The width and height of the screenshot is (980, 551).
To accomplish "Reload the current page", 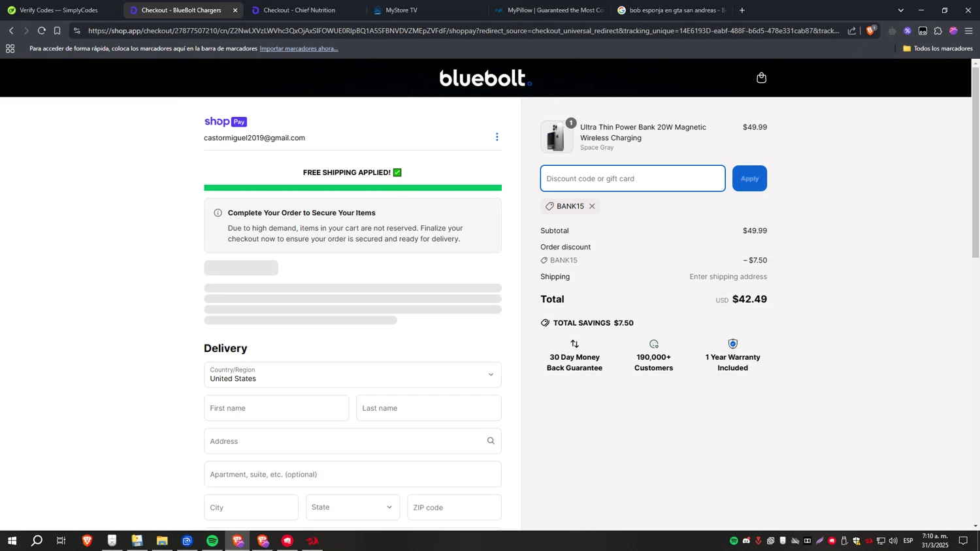I will [x=41, y=31].
